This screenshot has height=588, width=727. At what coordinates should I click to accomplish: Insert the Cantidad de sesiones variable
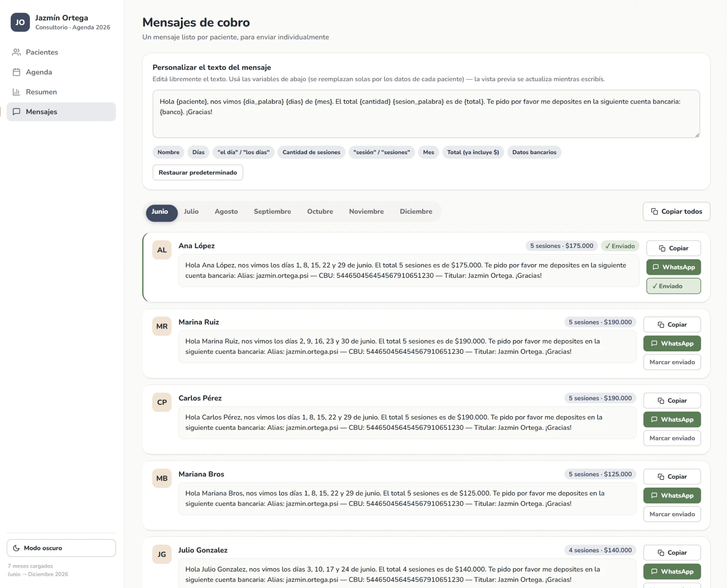pos(312,152)
